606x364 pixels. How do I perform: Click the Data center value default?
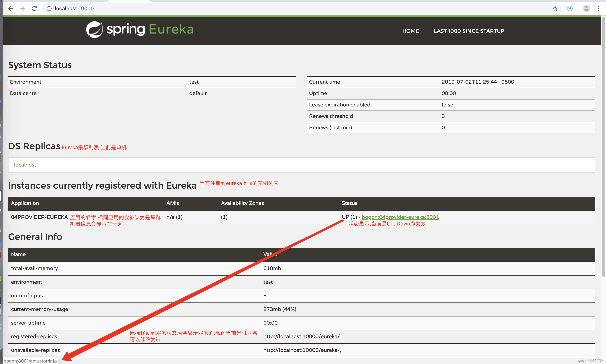click(x=198, y=93)
